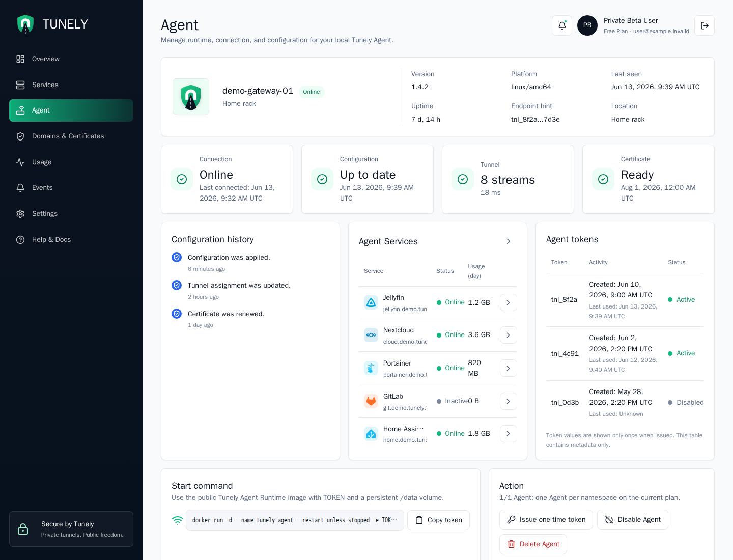
Task: Click the PB user avatar
Action: (587, 25)
